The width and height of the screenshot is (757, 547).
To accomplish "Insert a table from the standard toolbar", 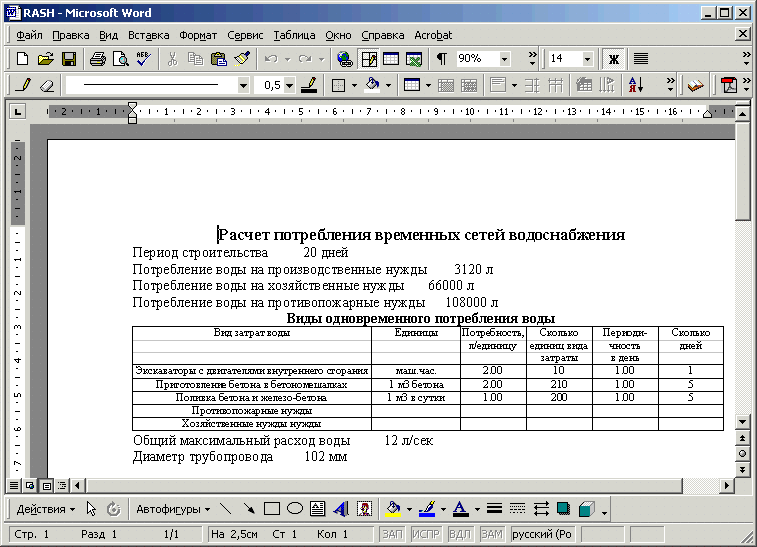I will (x=391, y=59).
